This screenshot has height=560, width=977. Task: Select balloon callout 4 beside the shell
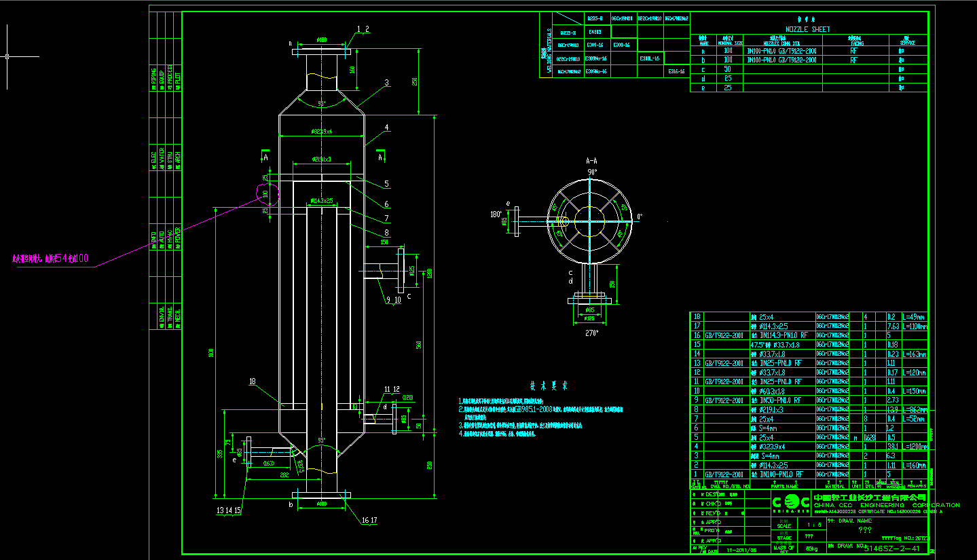point(386,127)
